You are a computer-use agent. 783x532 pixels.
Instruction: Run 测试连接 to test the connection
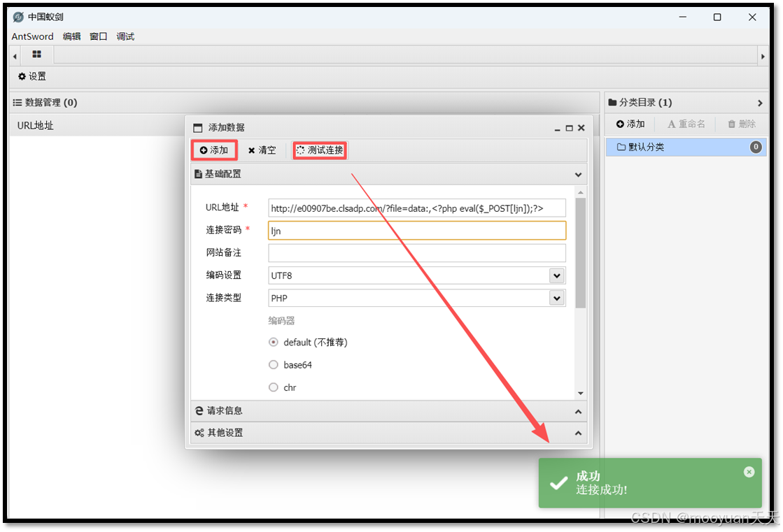point(320,150)
